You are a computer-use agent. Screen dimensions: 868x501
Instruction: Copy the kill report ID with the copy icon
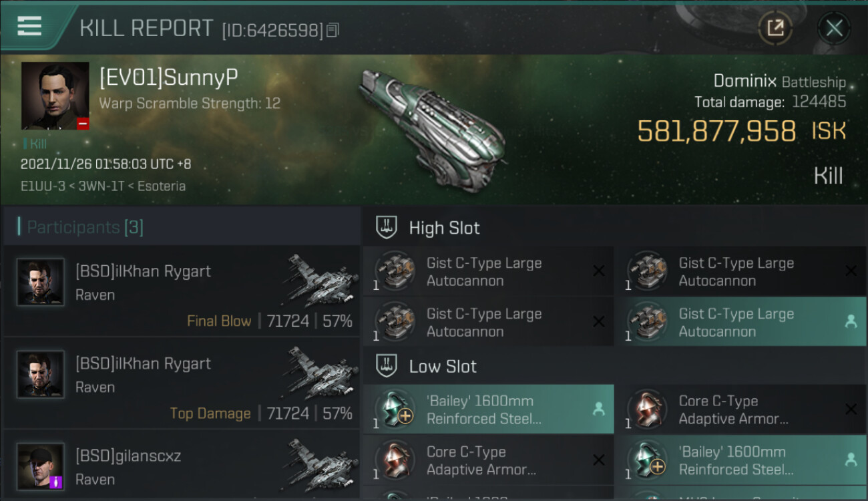333,30
